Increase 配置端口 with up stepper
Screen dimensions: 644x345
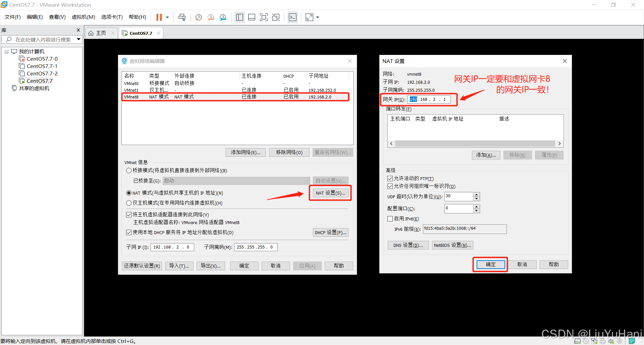pyautogui.click(x=476, y=207)
